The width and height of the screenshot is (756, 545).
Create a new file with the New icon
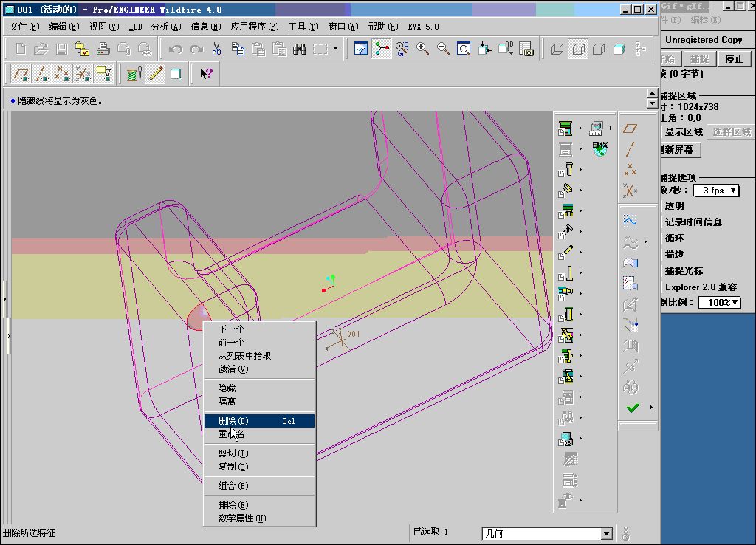[21, 49]
